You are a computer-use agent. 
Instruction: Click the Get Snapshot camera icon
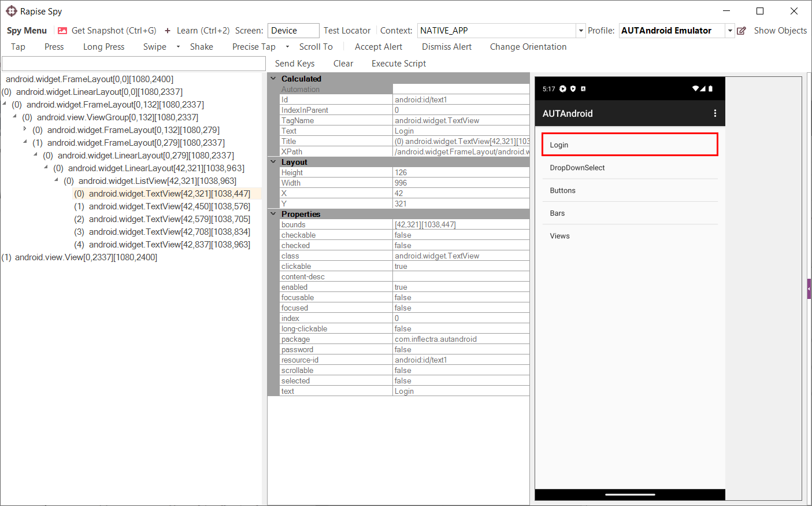tap(62, 31)
